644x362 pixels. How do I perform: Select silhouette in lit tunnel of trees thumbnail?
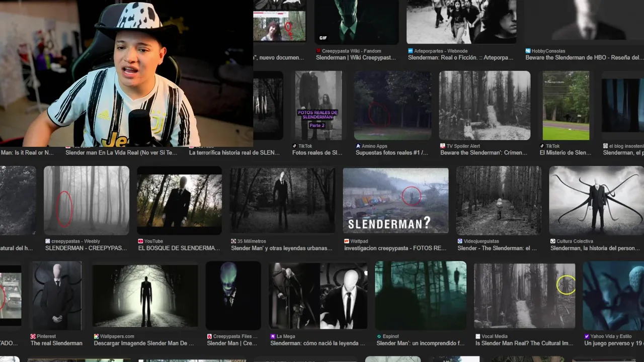pos(145,296)
